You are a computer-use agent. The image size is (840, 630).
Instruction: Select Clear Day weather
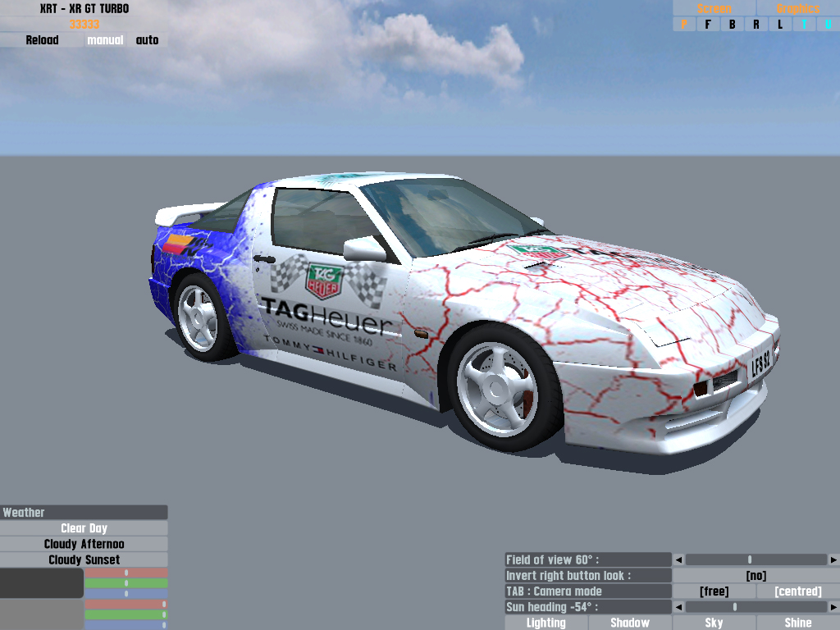tap(84, 528)
